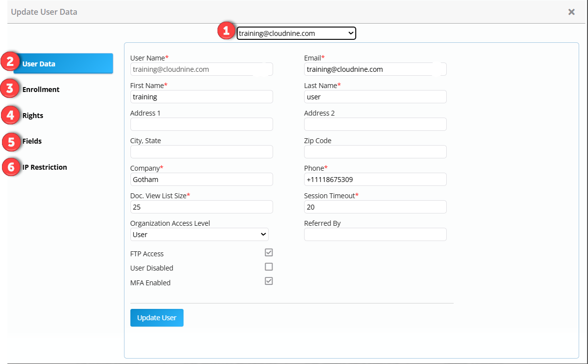Click the Session Timeout field

(375, 207)
